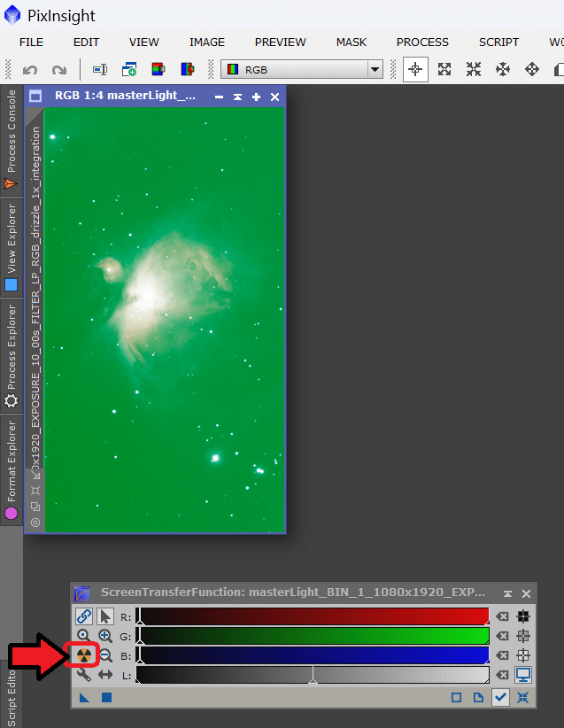Reset the R channel in STF
Image resolution: width=564 pixels, height=728 pixels.
click(502, 616)
